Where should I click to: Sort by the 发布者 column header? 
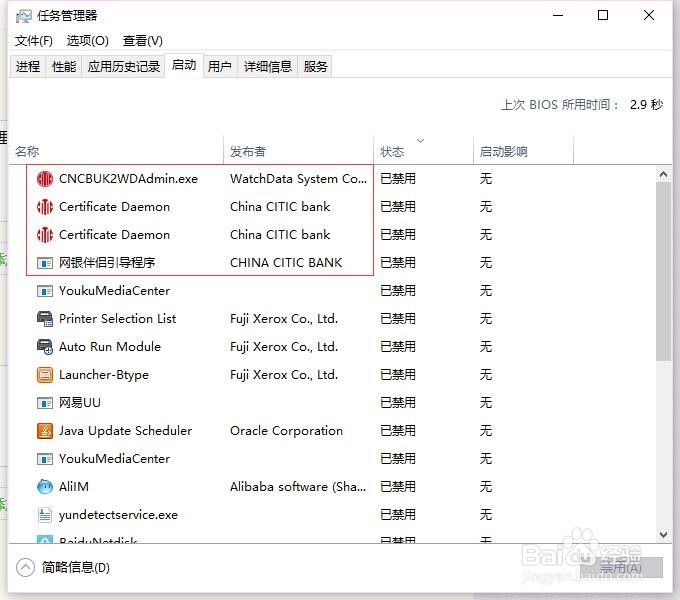pyautogui.click(x=298, y=151)
